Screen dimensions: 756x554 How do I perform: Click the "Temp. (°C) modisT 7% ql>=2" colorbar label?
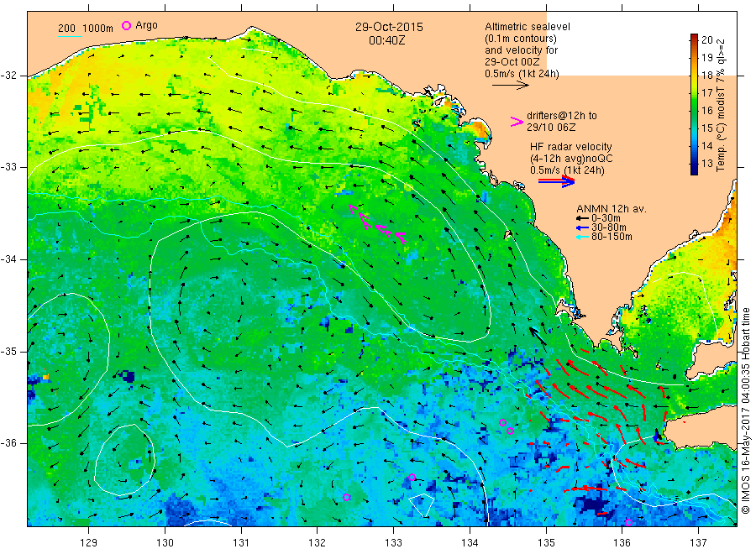tap(721, 105)
